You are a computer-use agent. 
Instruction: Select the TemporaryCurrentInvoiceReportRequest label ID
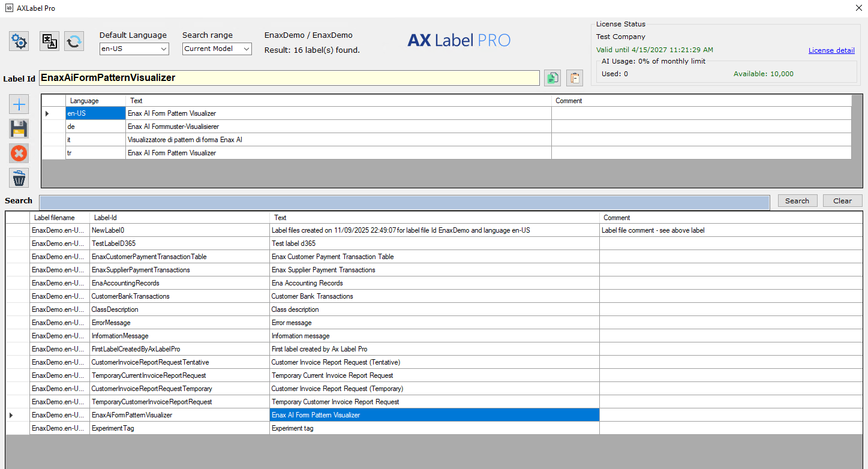click(x=179, y=375)
